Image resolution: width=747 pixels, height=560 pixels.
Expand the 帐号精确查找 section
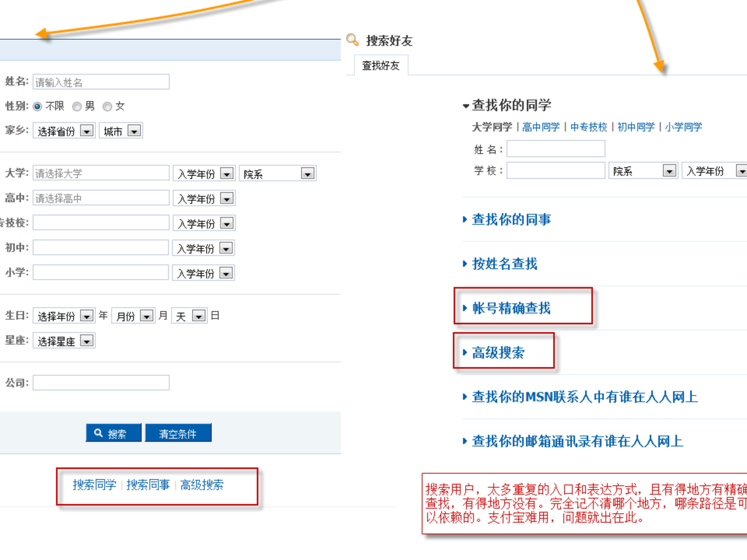pyautogui.click(x=510, y=308)
